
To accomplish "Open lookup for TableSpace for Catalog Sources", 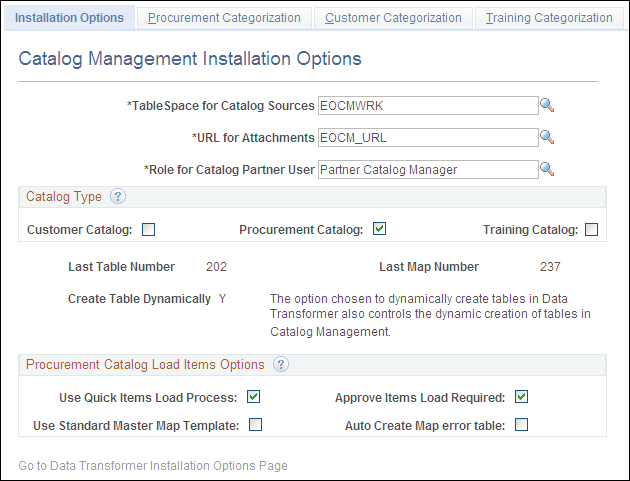I will 547,104.
